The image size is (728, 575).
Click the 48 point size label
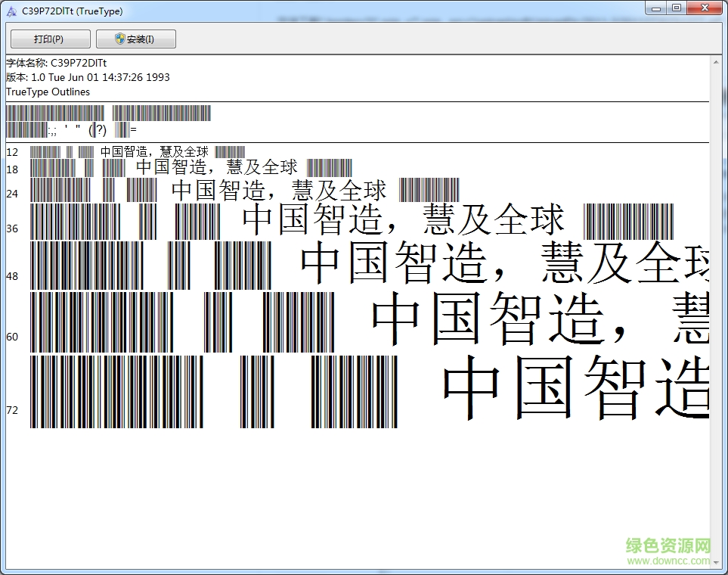point(12,276)
